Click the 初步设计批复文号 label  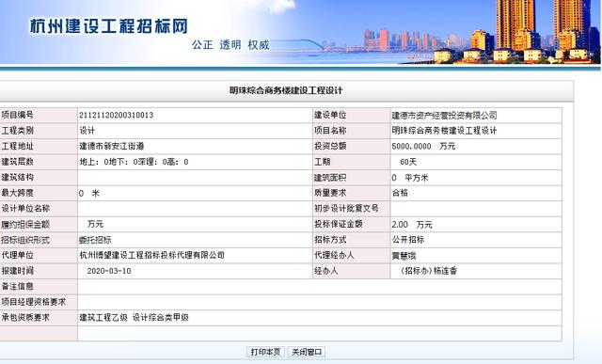pyautogui.click(x=346, y=209)
